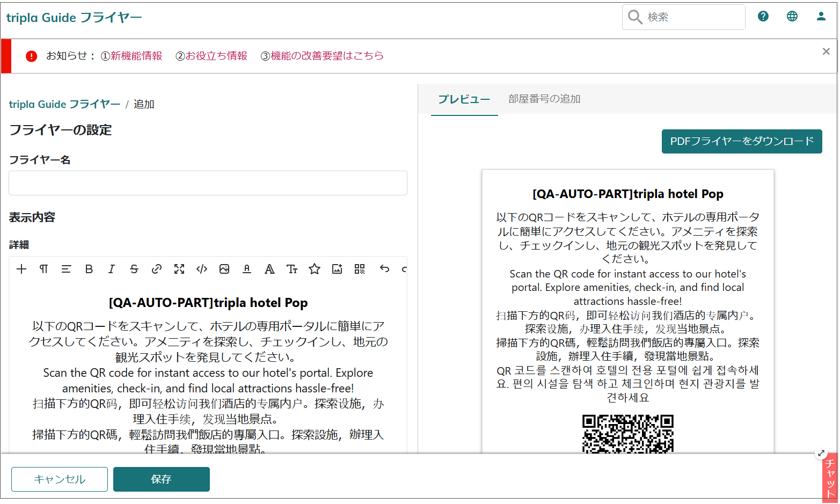Image resolution: width=840 pixels, height=504 pixels.
Task: Open language selector globe icon
Action: coord(792,16)
